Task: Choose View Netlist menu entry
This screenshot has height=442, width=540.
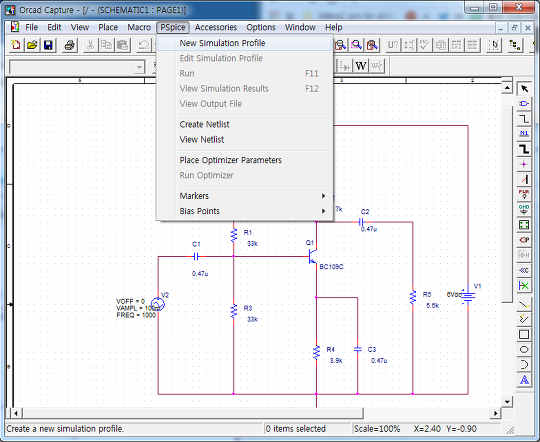Action: (246, 140)
